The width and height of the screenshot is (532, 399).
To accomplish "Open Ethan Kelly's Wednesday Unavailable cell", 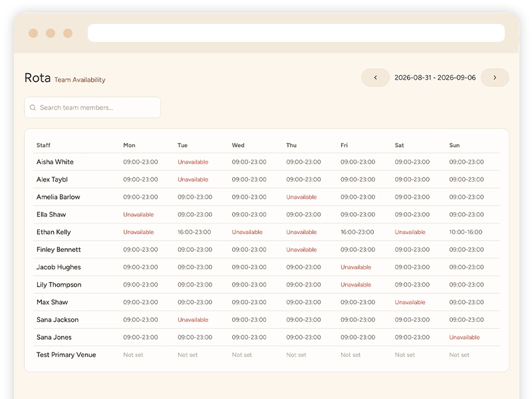I will pyautogui.click(x=247, y=232).
